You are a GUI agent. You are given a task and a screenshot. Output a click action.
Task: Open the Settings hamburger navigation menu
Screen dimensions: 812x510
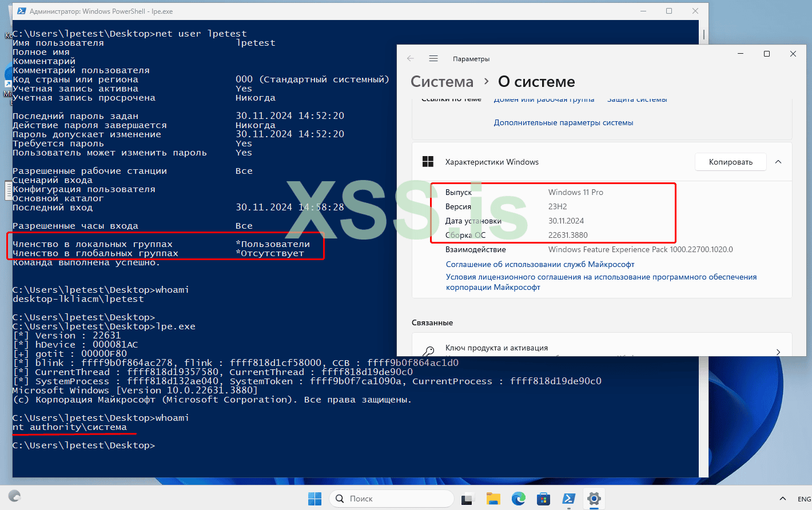coord(433,58)
